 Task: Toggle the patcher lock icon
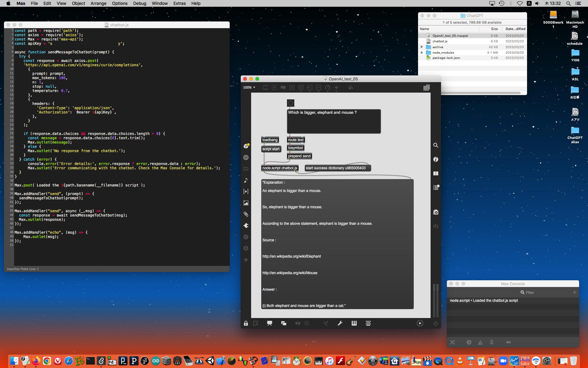click(x=246, y=323)
